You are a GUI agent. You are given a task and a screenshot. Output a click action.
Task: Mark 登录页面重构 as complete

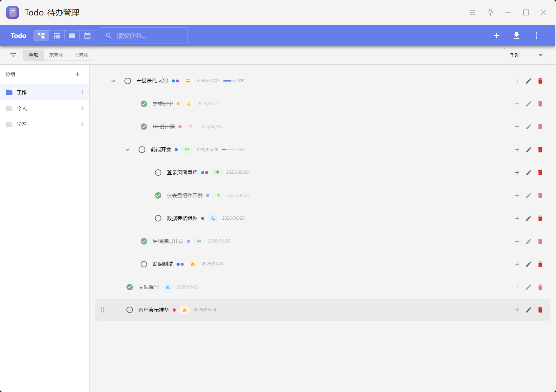[x=158, y=173]
